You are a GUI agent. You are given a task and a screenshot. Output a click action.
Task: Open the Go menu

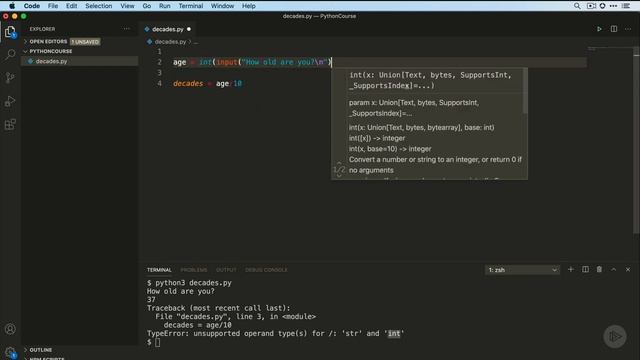coord(147,6)
